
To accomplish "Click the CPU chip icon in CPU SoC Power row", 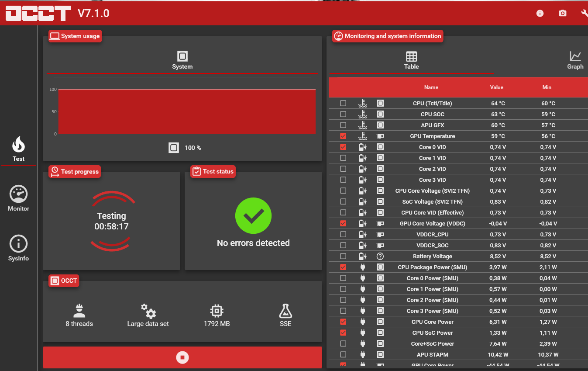I will tap(380, 333).
